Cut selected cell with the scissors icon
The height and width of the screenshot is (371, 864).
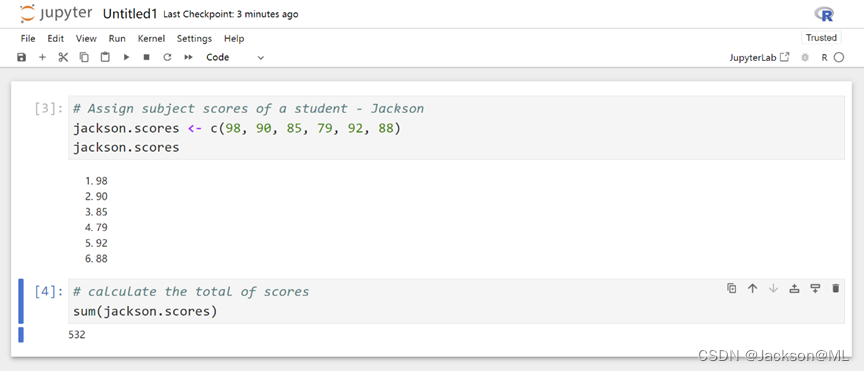[x=63, y=57]
